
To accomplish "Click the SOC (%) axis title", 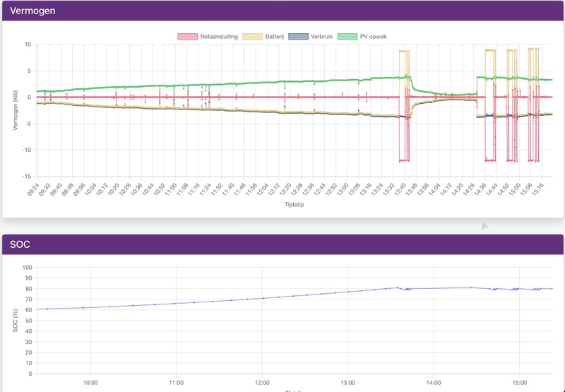I will pyautogui.click(x=16, y=320).
